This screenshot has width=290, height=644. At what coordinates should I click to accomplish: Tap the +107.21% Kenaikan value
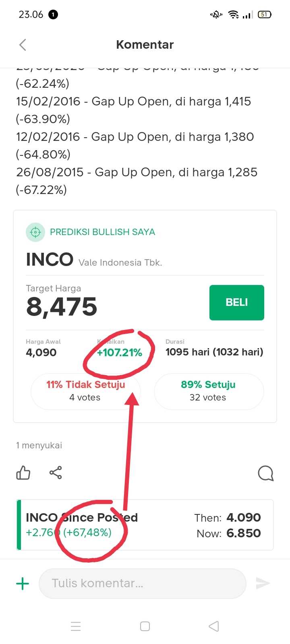coord(120,353)
